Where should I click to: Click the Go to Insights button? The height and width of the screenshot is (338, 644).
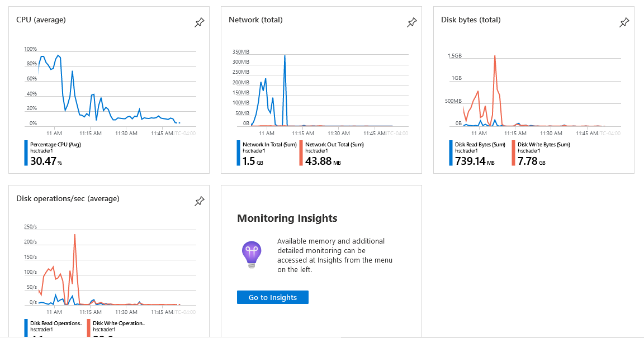pyautogui.click(x=273, y=297)
